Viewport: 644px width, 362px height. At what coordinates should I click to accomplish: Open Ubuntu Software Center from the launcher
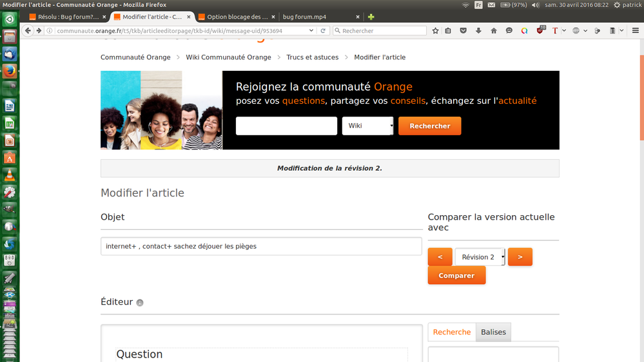(10, 158)
